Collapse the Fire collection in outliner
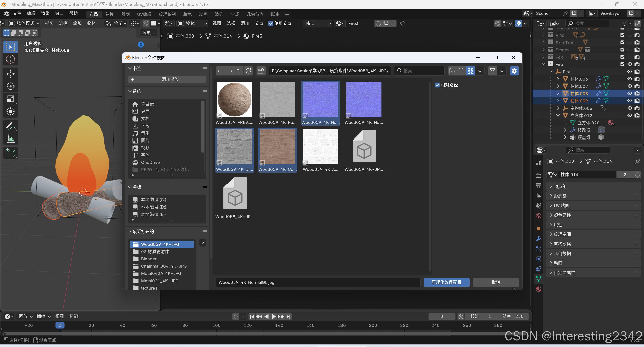This screenshot has width=644, height=347. [x=543, y=64]
